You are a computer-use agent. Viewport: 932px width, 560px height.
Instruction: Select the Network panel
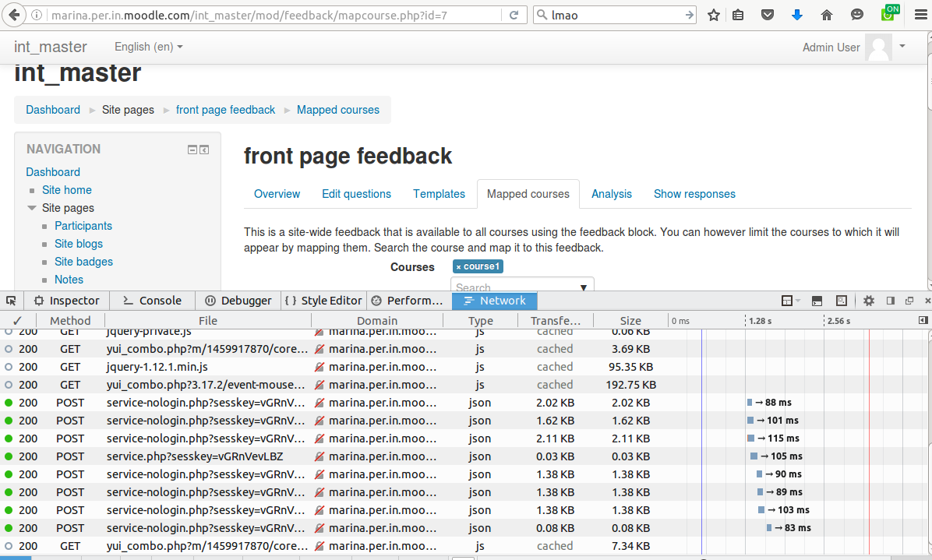[495, 301]
